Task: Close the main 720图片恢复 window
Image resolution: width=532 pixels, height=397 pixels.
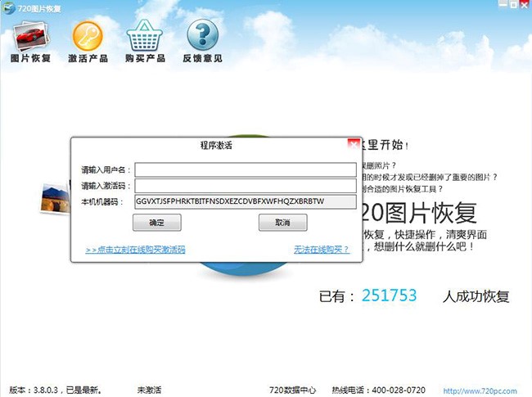Action: (x=524, y=5)
